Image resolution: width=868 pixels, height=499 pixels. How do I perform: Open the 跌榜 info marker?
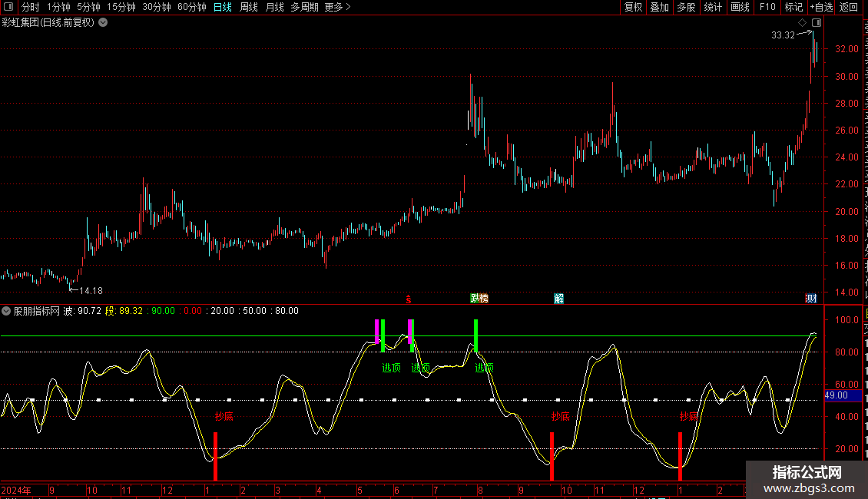[479, 299]
